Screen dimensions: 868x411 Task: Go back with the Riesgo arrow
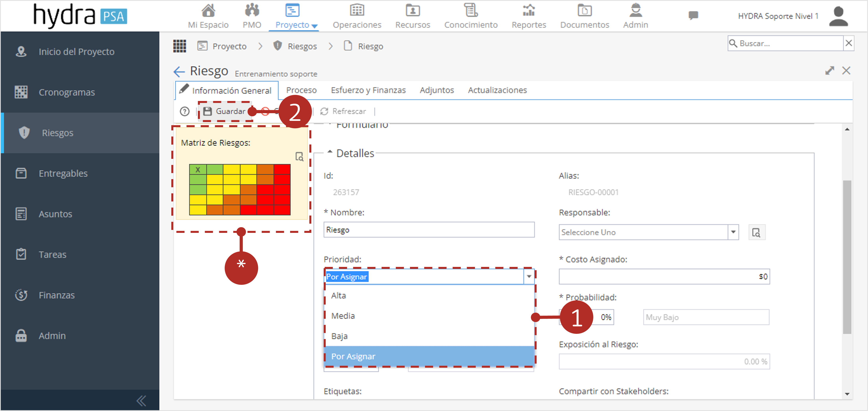coord(179,71)
